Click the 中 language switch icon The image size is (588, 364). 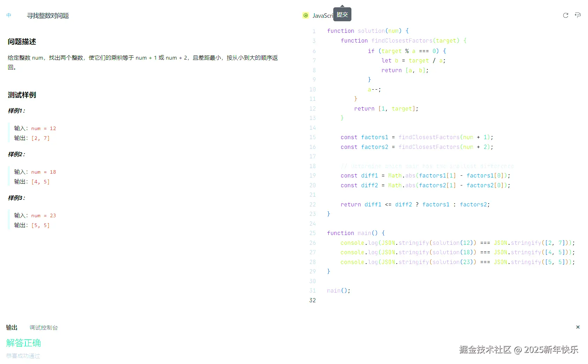tap(9, 15)
